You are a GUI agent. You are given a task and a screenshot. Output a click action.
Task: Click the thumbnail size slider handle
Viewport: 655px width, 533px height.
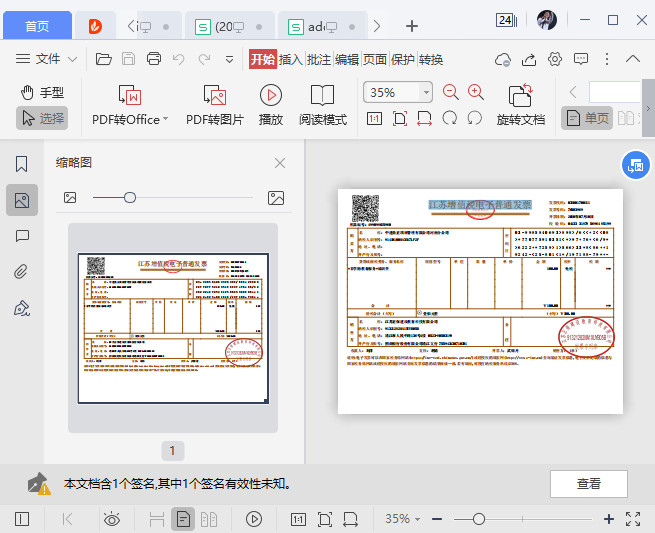tap(130, 198)
